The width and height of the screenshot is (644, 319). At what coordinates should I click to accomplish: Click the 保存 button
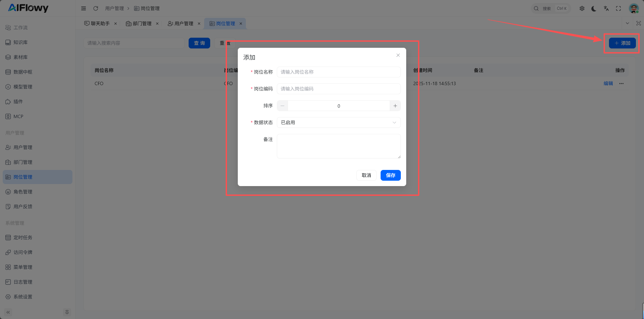coord(390,175)
